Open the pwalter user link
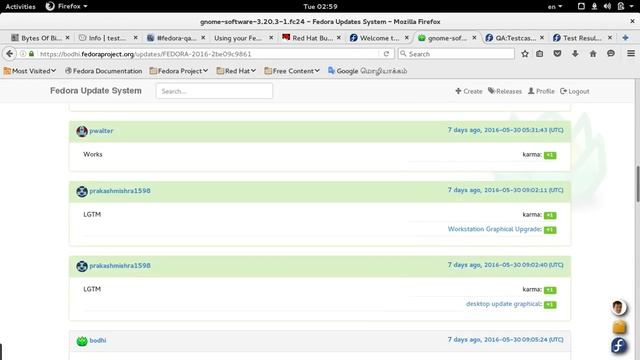The image size is (640, 360). coord(101,131)
